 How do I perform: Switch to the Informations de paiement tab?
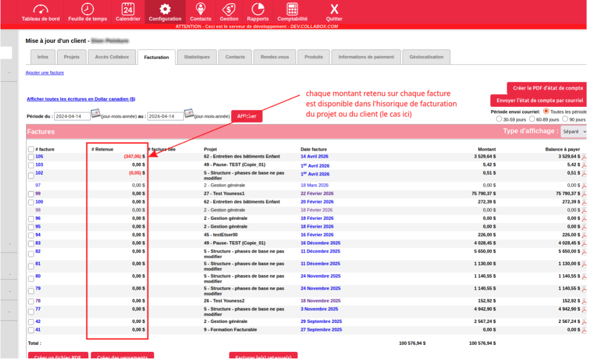coord(366,57)
